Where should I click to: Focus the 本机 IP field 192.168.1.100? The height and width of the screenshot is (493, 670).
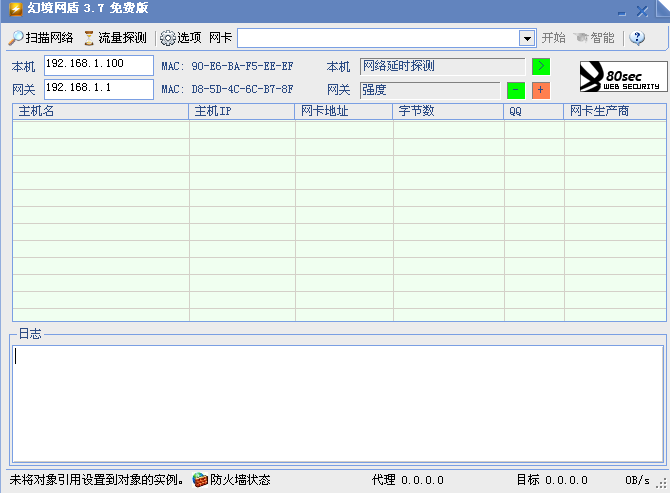99,65
